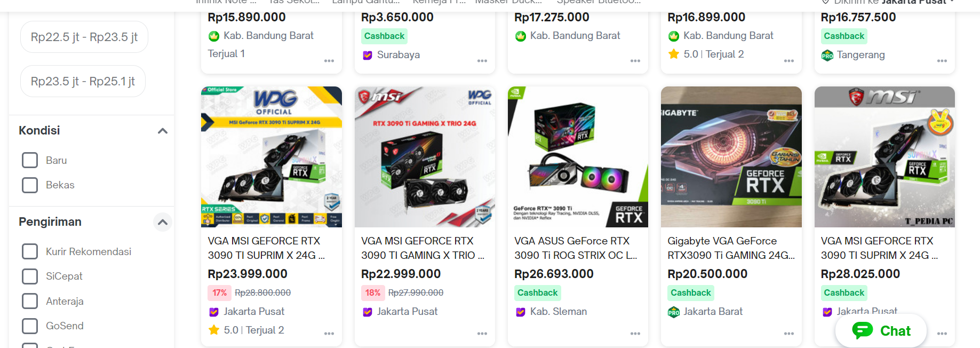Click three-dot menu on Rp15.890.000 product card
This screenshot has height=348, width=980.
coord(329,61)
